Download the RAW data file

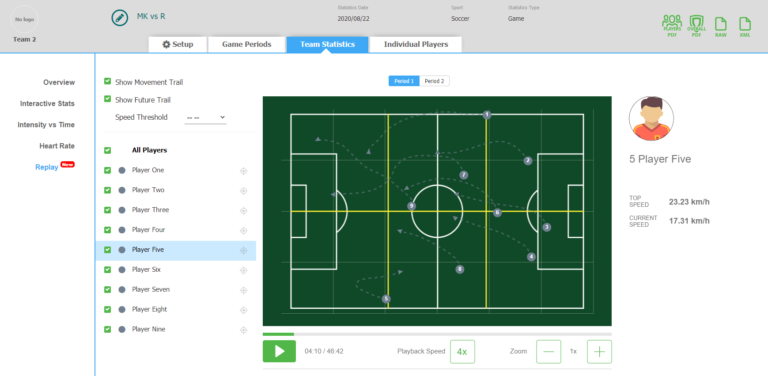coord(720,27)
